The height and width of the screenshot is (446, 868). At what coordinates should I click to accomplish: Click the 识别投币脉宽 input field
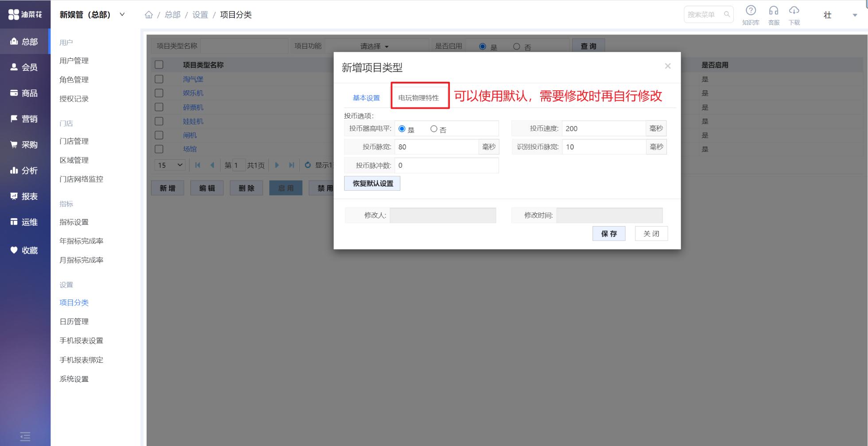(x=604, y=147)
